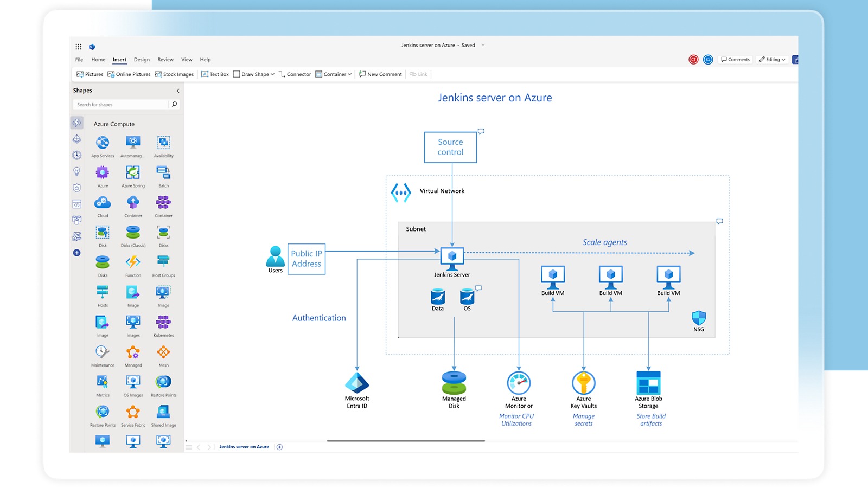
Task: Open the Editing mode dropdown
Action: click(772, 60)
